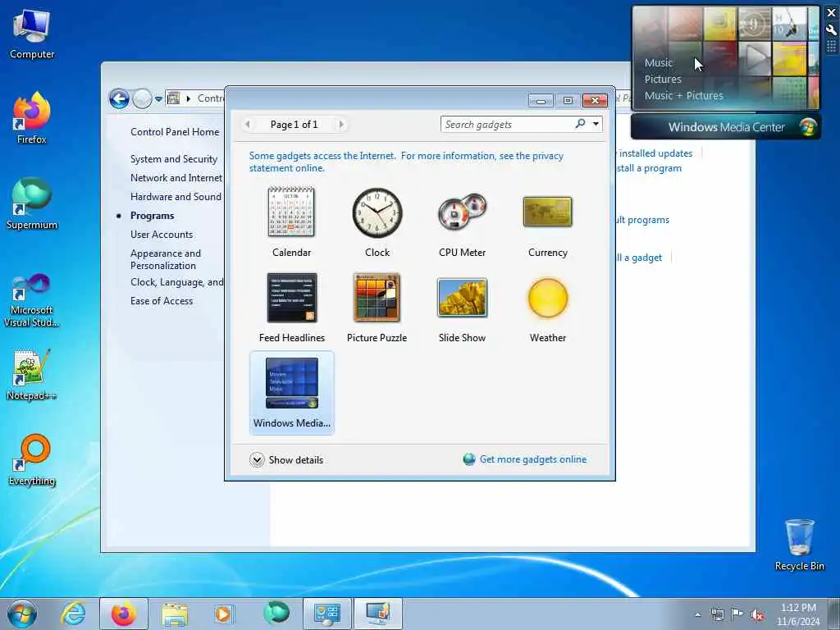Open Microsoft Visual Studio desktop shortcut
This screenshot has height=630, width=840.
32,300
